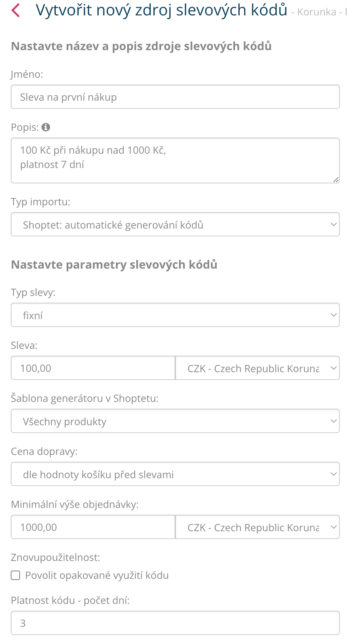Open the Sleva currency dropdown

pos(258,368)
